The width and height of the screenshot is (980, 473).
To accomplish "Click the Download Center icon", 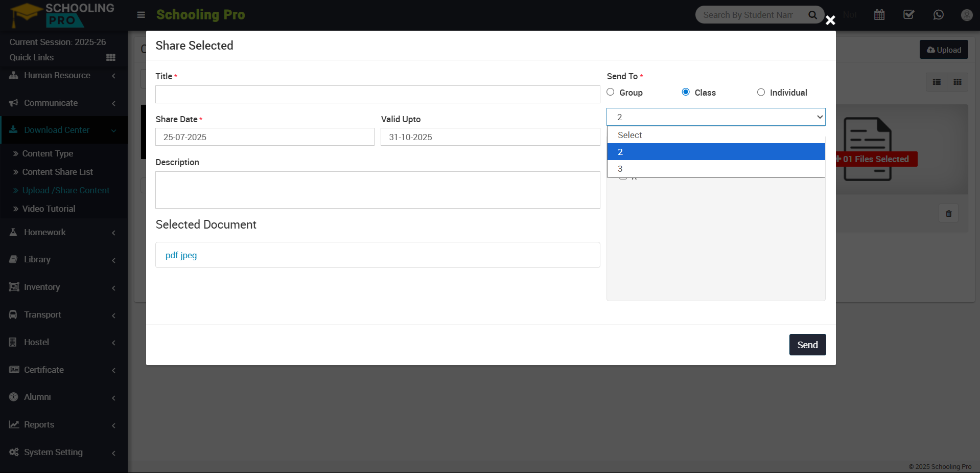I will click(14, 130).
